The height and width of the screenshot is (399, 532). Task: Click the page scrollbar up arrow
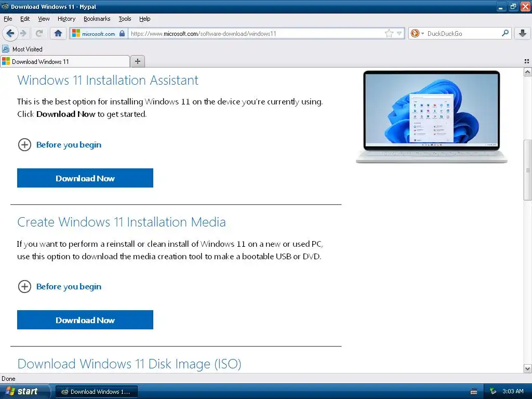tap(527, 72)
